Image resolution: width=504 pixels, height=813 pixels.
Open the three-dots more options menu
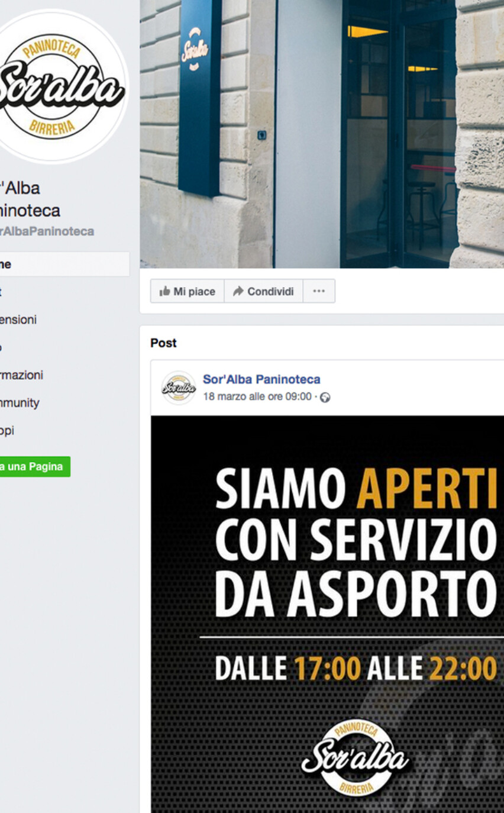click(x=319, y=291)
